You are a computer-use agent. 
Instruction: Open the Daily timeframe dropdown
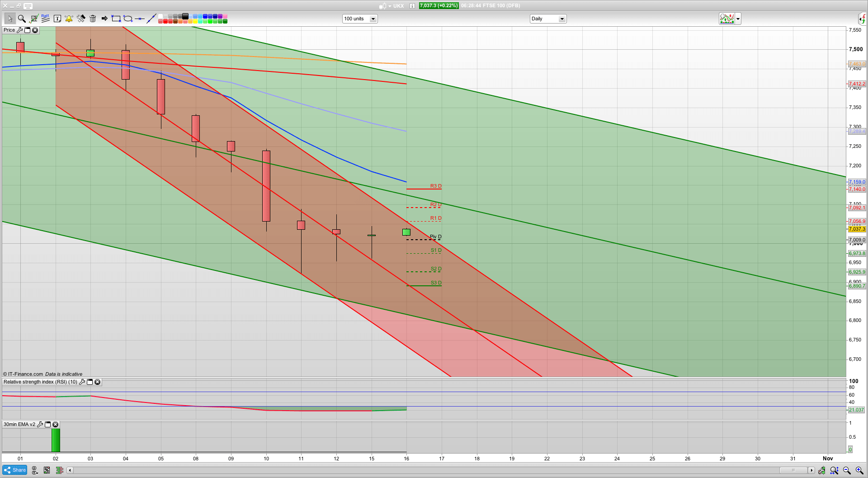point(561,19)
